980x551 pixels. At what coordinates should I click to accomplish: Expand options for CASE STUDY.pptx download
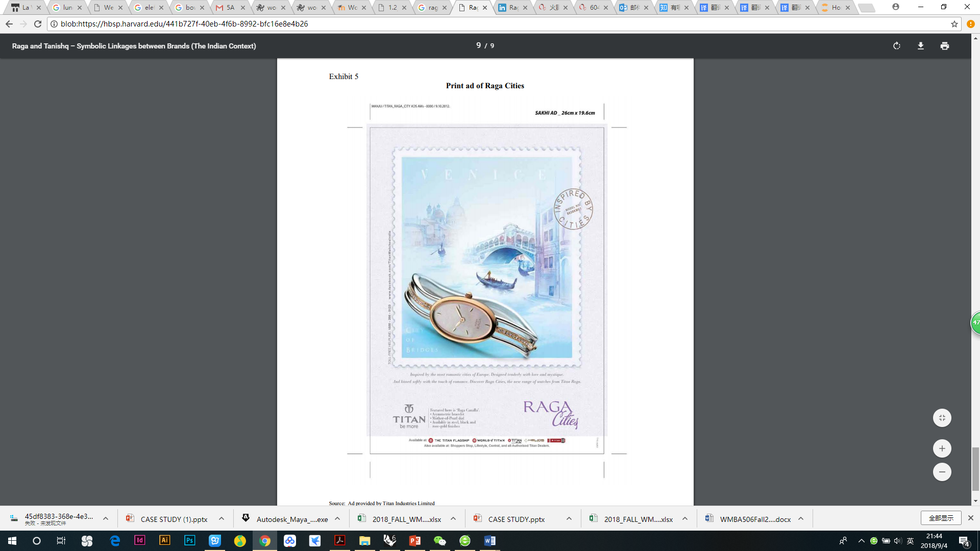click(x=569, y=519)
